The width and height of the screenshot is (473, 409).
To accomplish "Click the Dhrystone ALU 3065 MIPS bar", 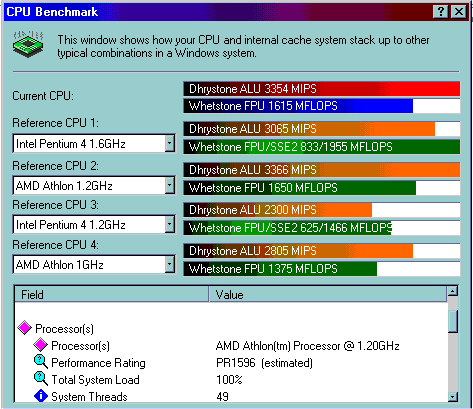I will click(x=322, y=129).
